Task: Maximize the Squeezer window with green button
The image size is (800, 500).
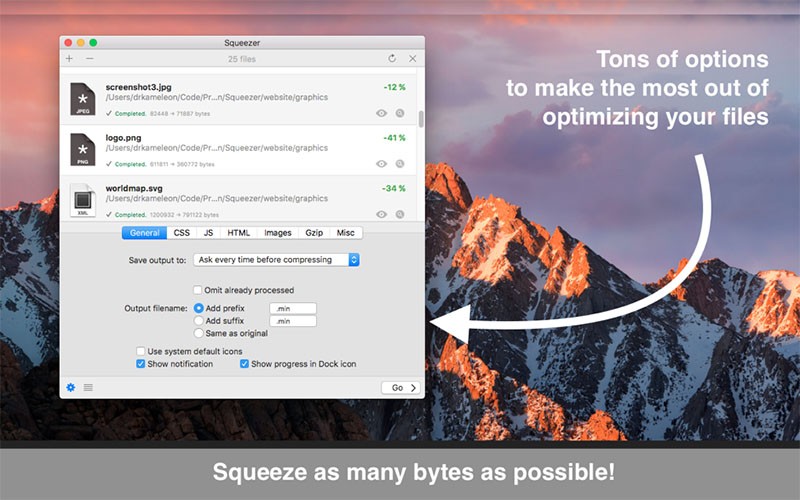Action: pyautogui.click(x=93, y=43)
